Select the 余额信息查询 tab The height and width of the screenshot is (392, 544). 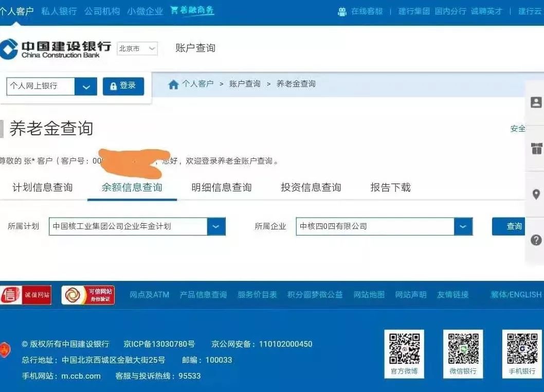click(x=132, y=187)
